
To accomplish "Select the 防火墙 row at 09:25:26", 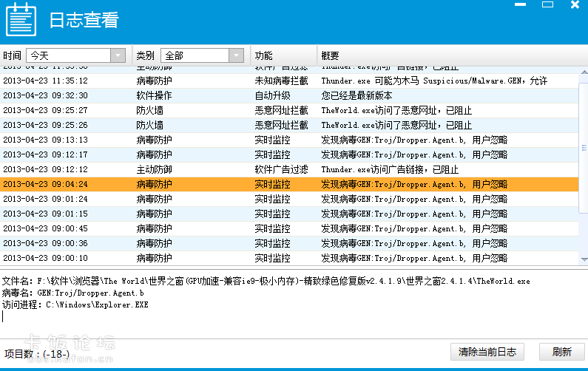I will (x=289, y=125).
